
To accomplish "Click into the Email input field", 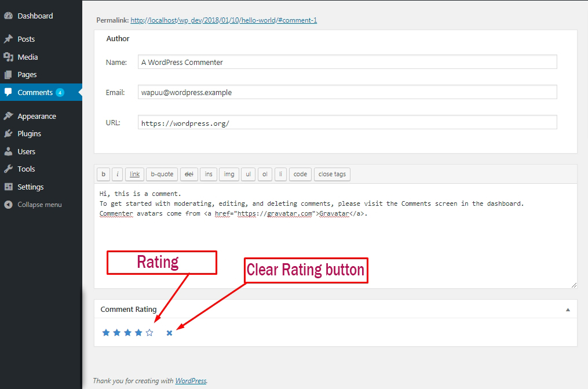I will [348, 92].
